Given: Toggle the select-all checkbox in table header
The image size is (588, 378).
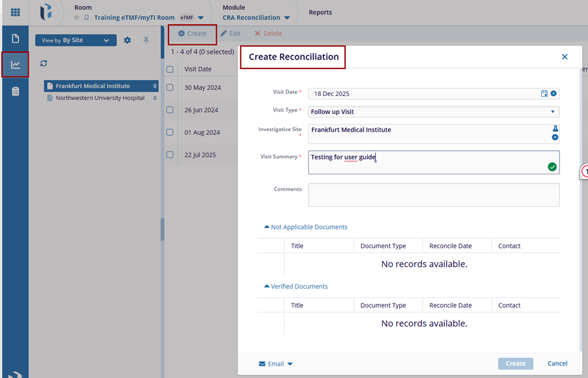Looking at the screenshot, I should pos(170,69).
